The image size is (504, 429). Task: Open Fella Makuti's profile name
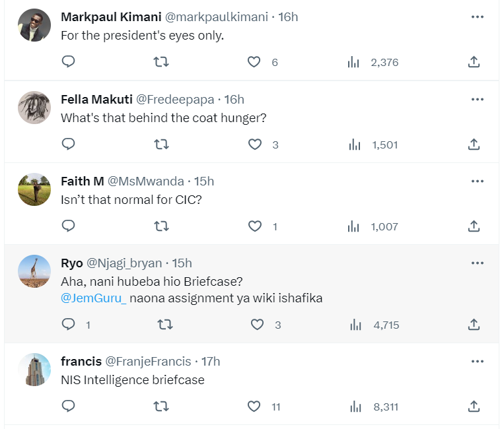pos(96,99)
